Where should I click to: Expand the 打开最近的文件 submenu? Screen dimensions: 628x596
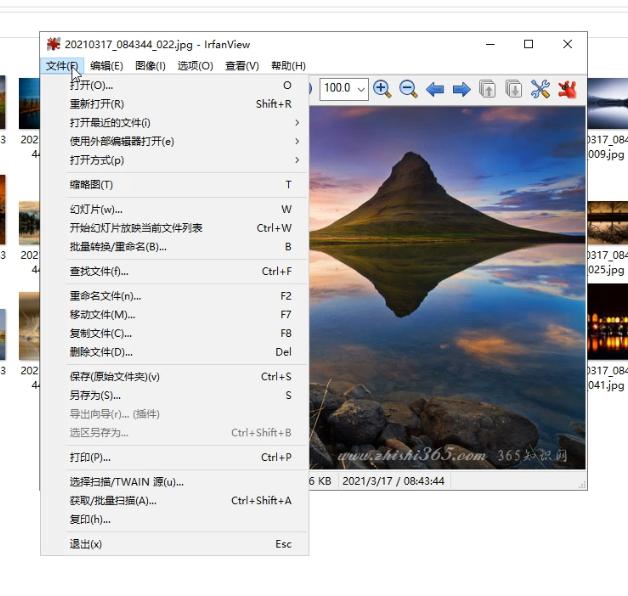coord(175,123)
